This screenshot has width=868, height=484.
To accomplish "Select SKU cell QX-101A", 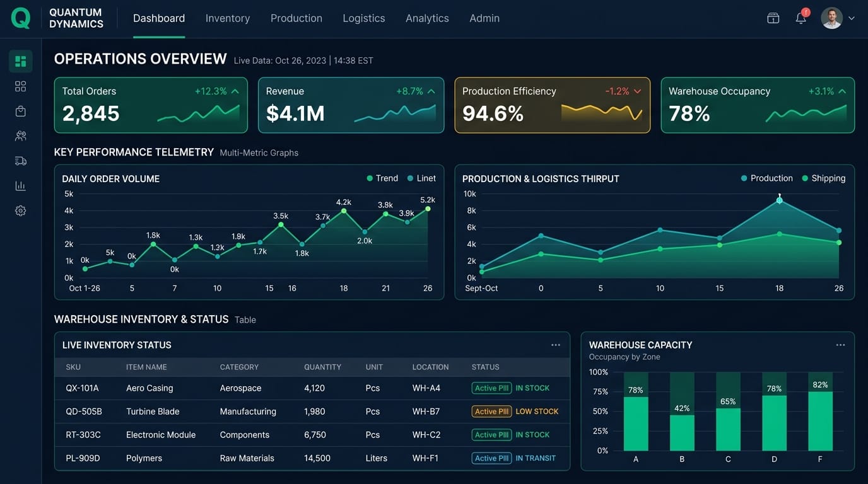I will point(82,388).
